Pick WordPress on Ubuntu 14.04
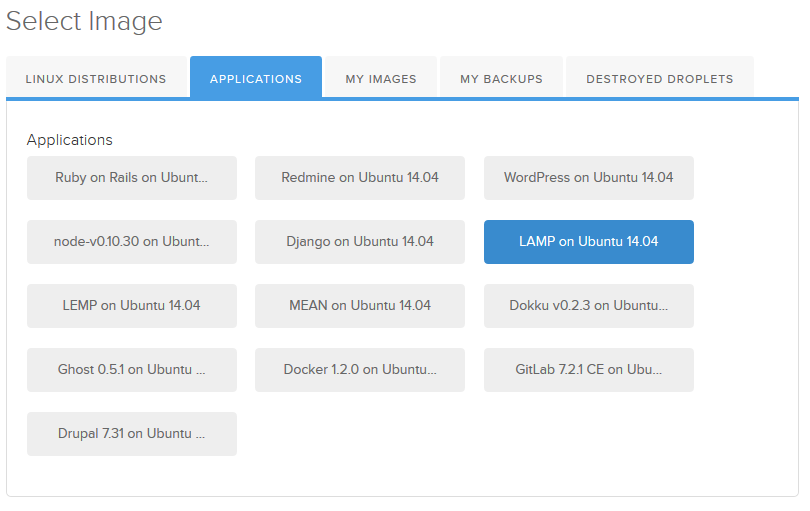Screen dimensions: 810x511 588,178
